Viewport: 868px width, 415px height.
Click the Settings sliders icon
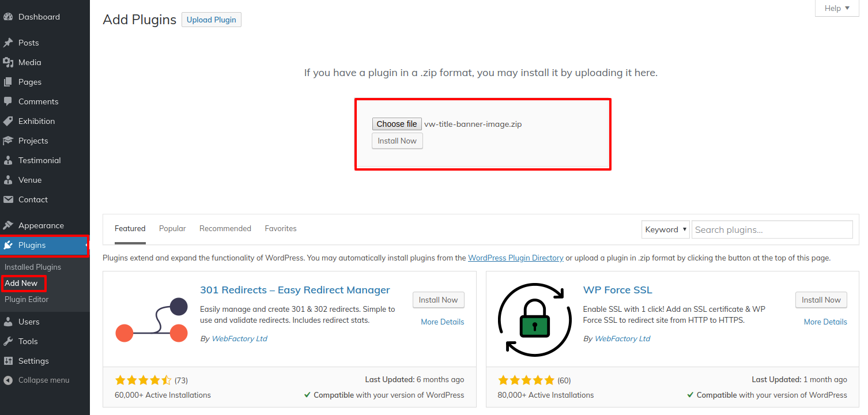click(x=8, y=361)
